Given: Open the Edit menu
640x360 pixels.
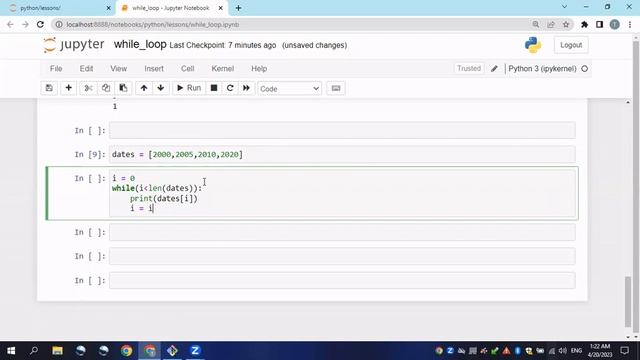Looking at the screenshot, I should pyautogui.click(x=86, y=69).
